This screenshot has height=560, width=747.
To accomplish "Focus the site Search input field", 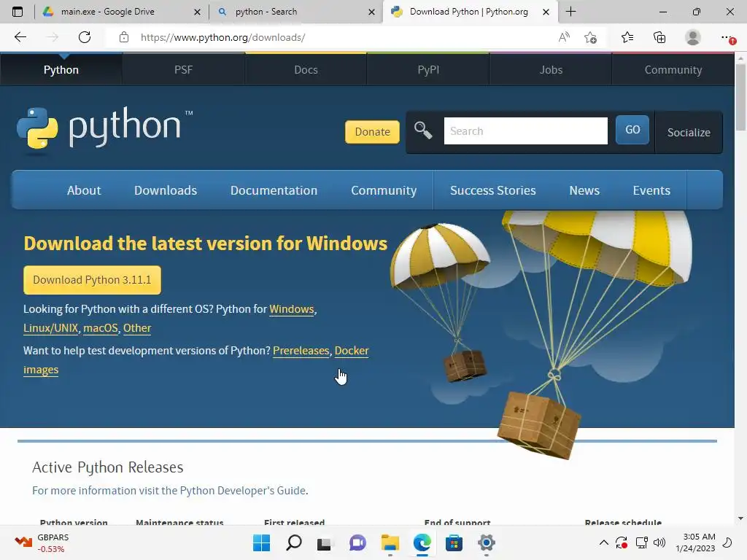I will click(x=525, y=131).
